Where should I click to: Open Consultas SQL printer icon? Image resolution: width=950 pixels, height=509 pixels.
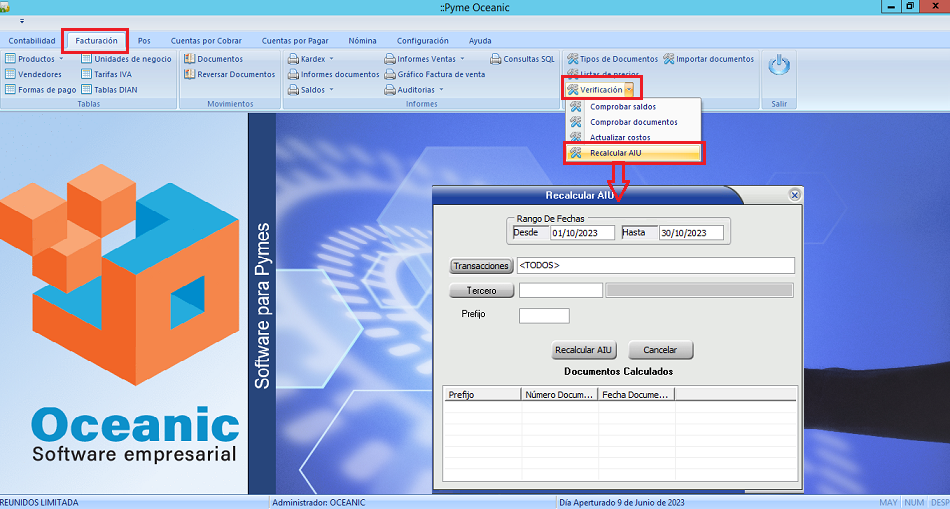click(x=496, y=59)
